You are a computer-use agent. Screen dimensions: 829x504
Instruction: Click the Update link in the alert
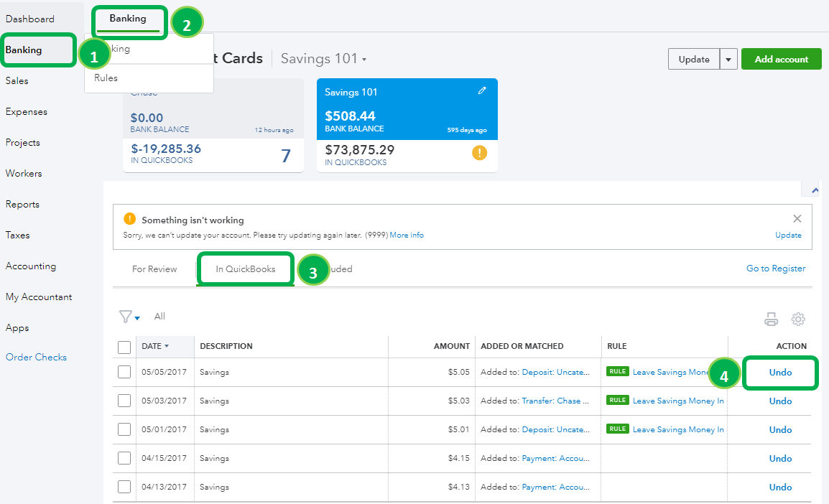788,235
